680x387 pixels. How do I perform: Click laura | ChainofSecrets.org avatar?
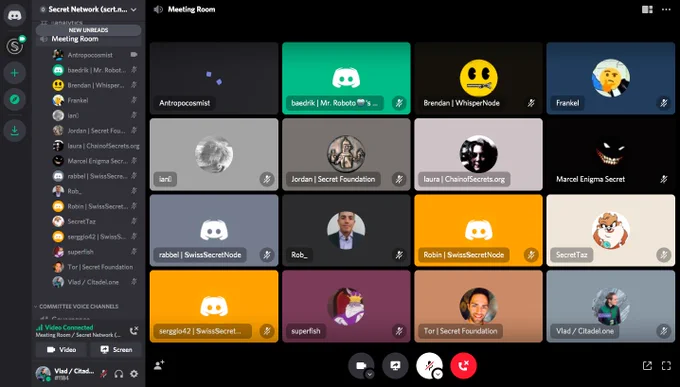[478, 154]
